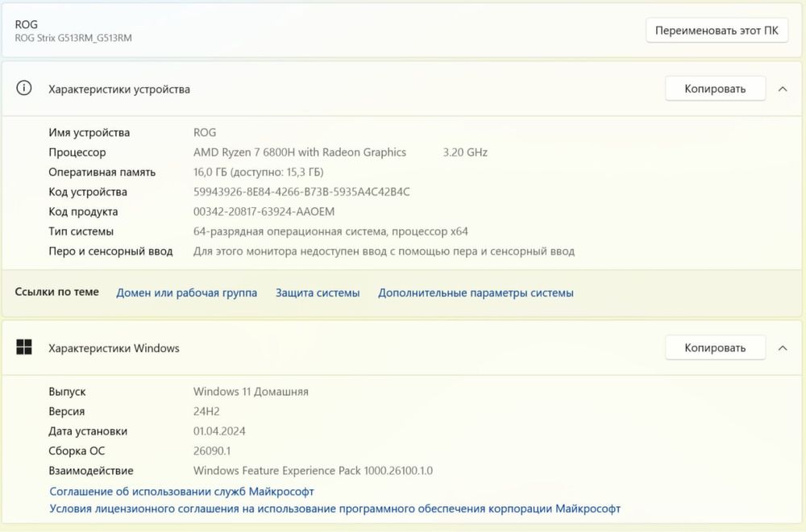The height and width of the screenshot is (532, 806).
Task: Open Соглашение об использовании служб Майкрософт link
Action: pos(181,491)
